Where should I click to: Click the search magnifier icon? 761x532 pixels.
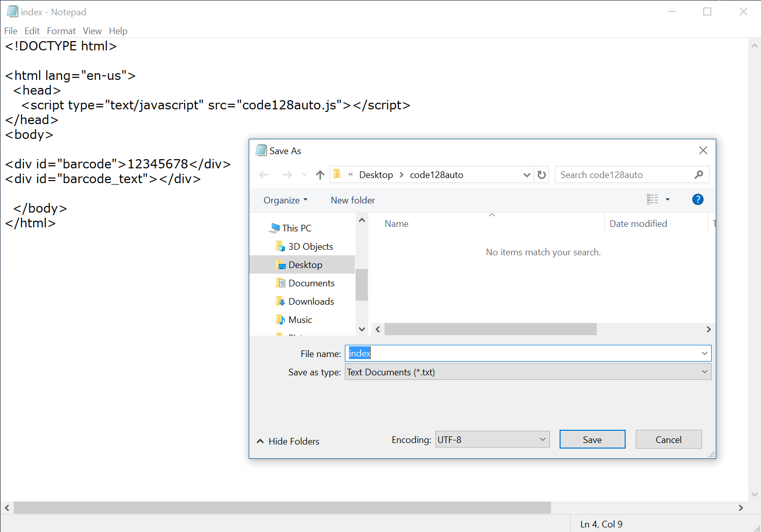point(699,174)
